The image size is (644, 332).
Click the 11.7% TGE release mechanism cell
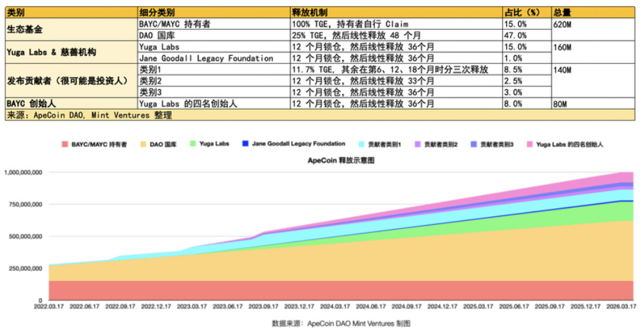396,69
